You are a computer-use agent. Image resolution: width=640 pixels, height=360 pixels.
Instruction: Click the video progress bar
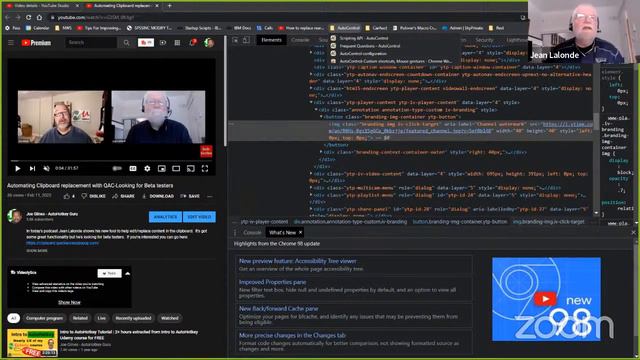(111, 161)
